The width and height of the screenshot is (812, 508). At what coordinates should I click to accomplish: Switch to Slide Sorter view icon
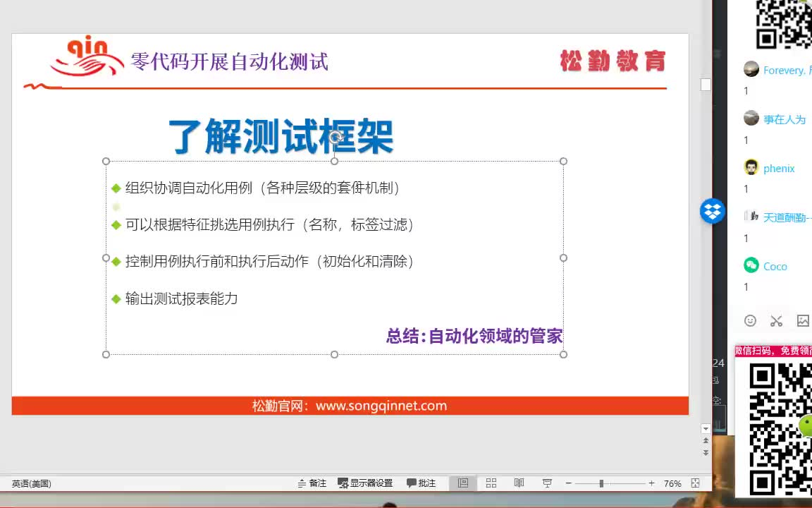(x=491, y=483)
